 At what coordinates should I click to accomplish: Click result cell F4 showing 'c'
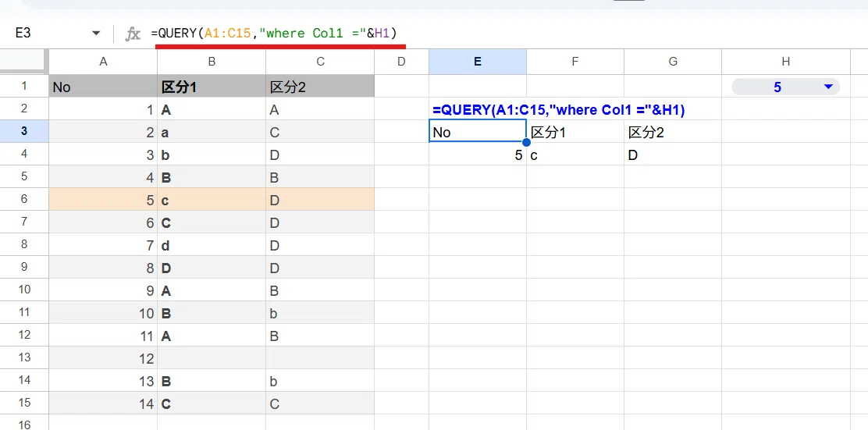tap(575, 155)
